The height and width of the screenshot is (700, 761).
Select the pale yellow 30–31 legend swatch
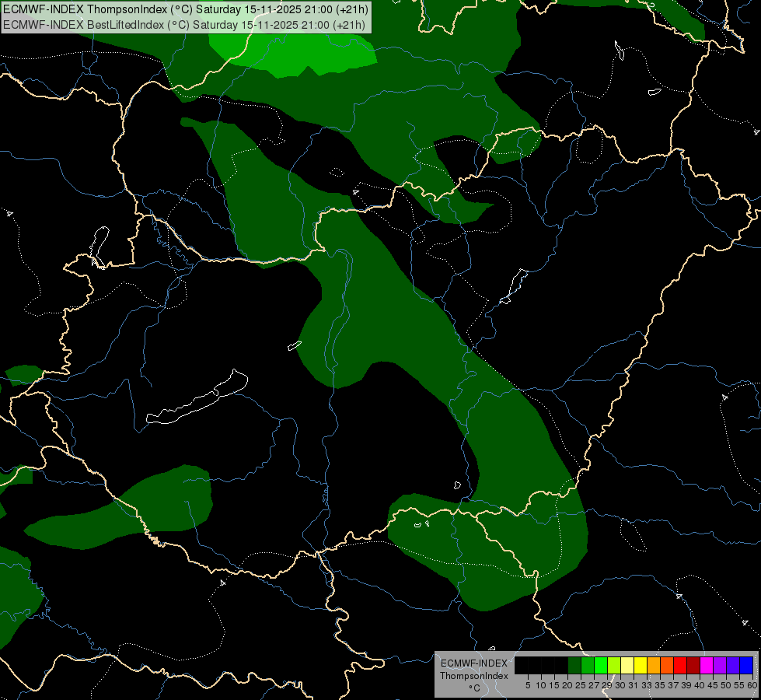(x=627, y=665)
